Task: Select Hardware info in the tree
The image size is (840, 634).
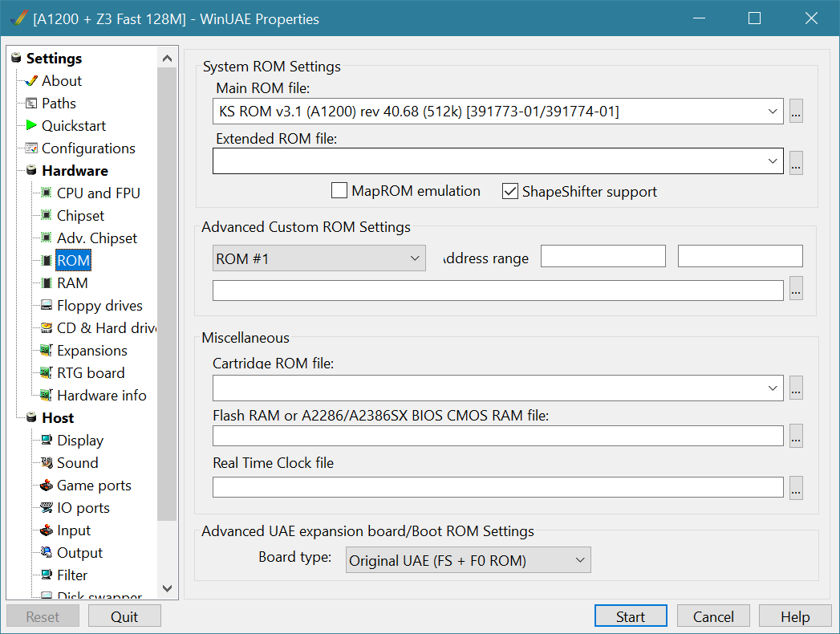Action: pyautogui.click(x=102, y=396)
